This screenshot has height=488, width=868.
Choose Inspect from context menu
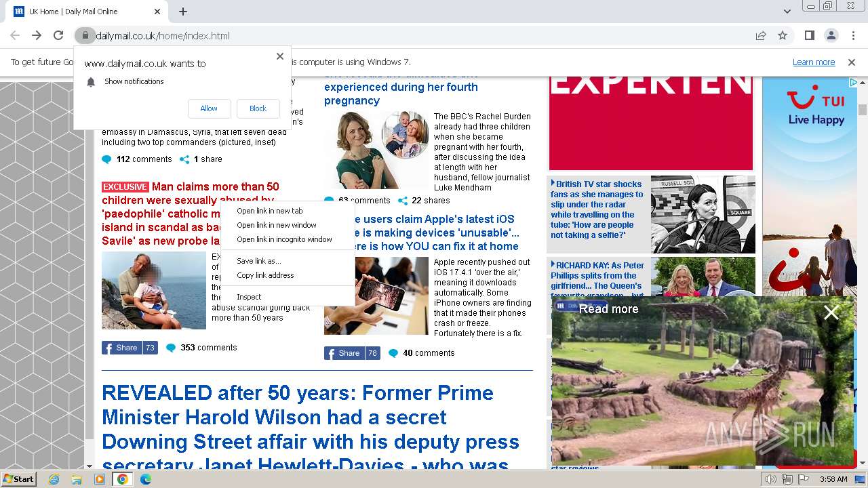288,297
